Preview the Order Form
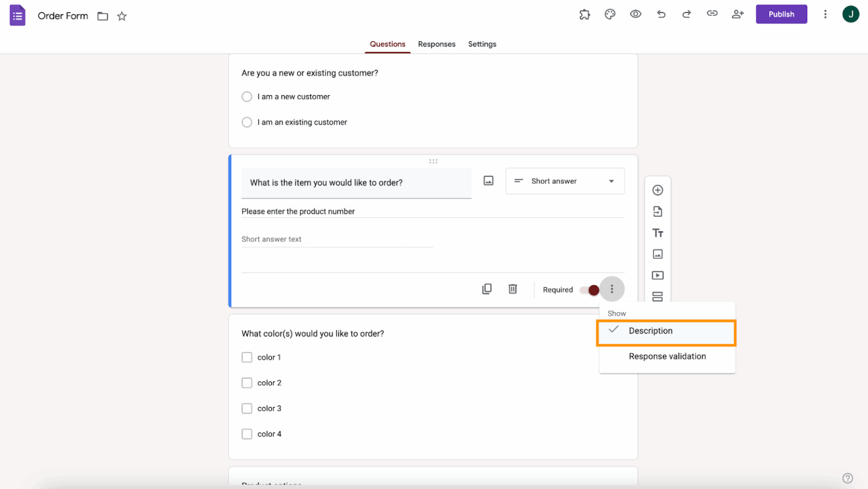This screenshot has width=868, height=489. coord(635,14)
